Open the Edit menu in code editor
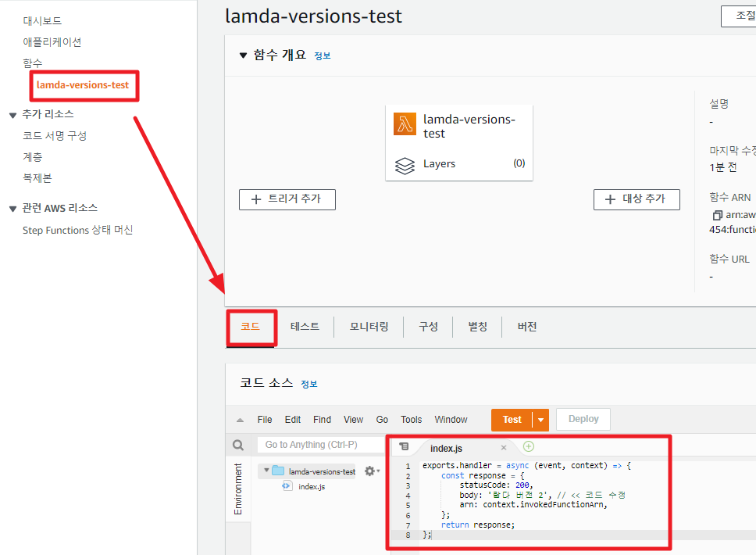The image size is (756, 555). 293,420
